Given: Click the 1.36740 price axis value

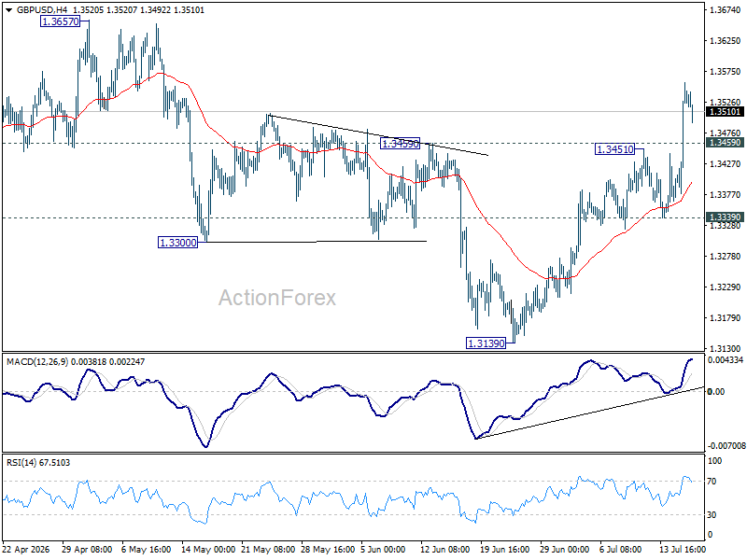Looking at the screenshot, I should [725, 10].
